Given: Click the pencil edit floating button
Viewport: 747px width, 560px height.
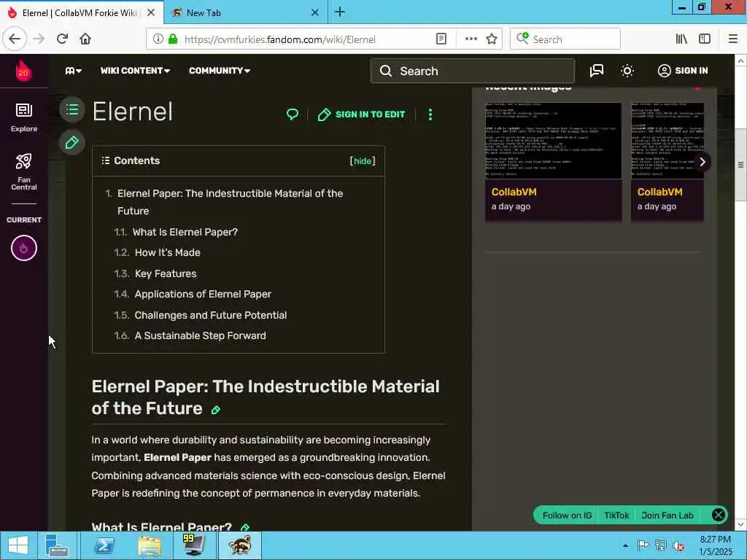Looking at the screenshot, I should click(72, 142).
